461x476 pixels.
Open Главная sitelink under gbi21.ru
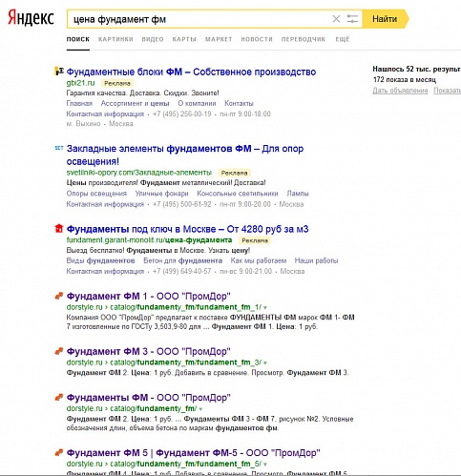pos(79,103)
